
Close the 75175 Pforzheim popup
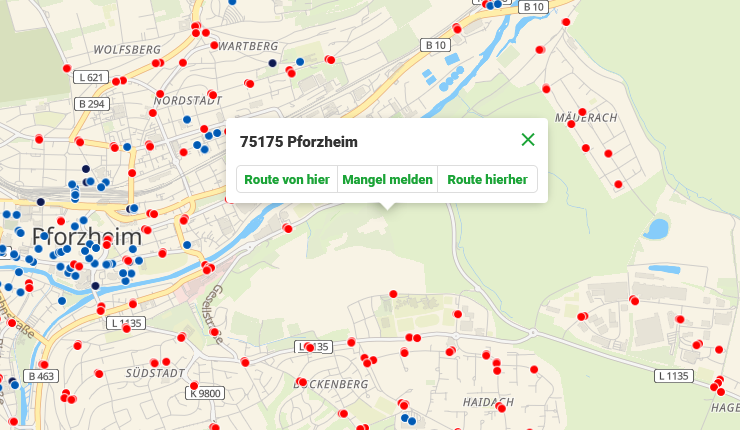(528, 140)
